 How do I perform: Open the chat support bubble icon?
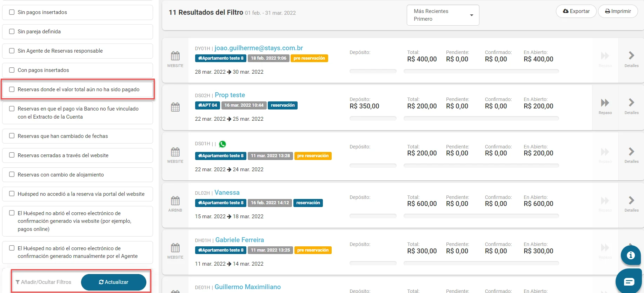point(629,281)
